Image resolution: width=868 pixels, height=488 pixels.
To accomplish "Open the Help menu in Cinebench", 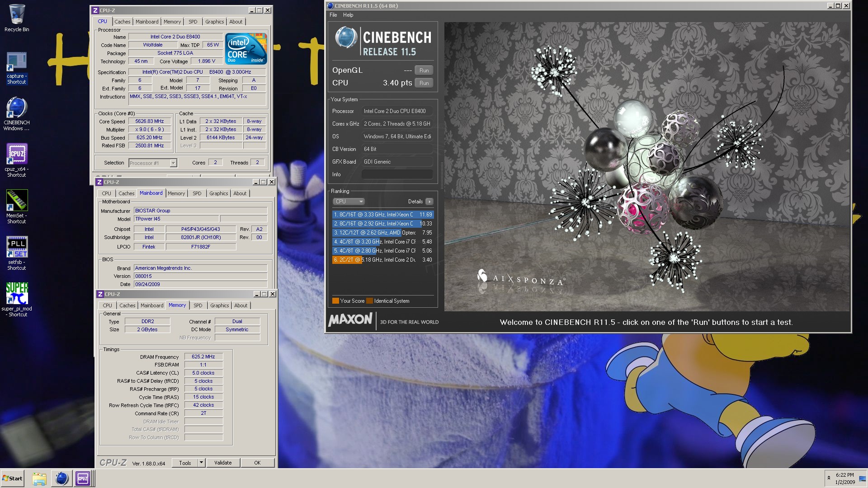I will click(x=348, y=15).
